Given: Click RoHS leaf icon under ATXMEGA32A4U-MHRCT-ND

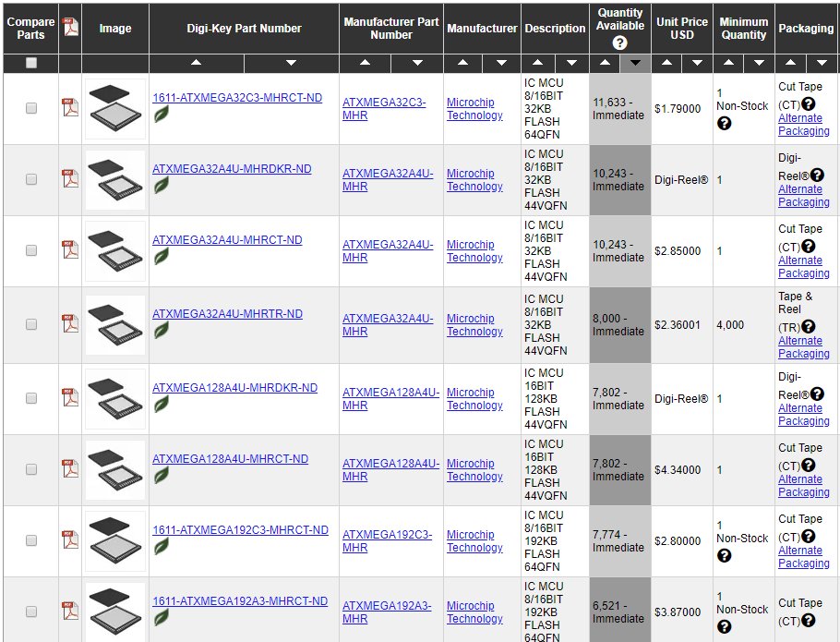Looking at the screenshot, I should pos(162,257).
